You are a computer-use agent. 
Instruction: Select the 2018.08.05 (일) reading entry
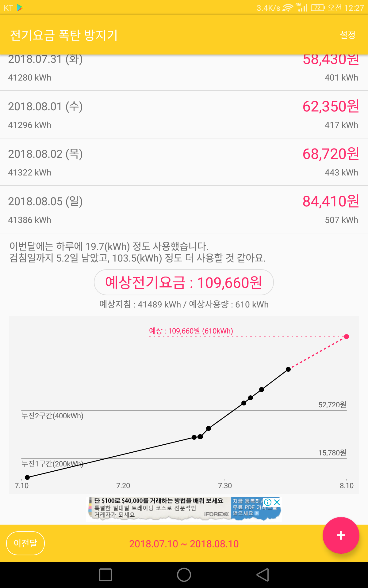point(184,209)
